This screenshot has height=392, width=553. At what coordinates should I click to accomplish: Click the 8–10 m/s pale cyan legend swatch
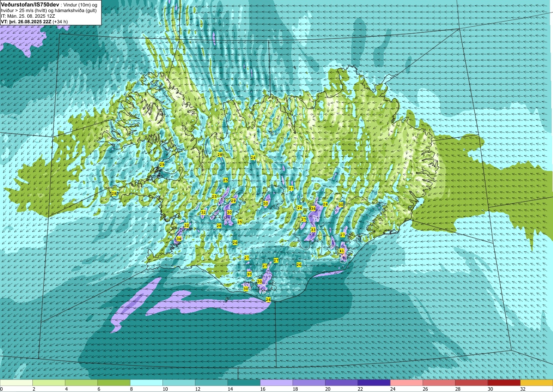146,383
